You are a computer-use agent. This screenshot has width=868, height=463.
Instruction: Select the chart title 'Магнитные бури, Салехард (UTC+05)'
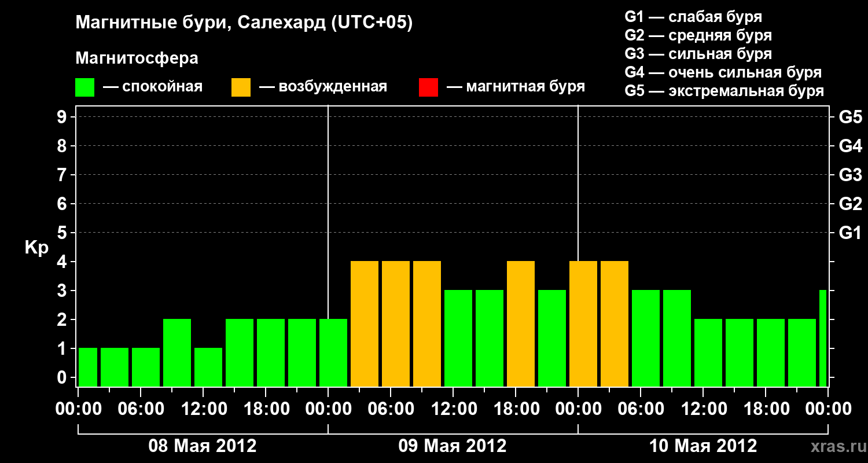[x=244, y=23]
